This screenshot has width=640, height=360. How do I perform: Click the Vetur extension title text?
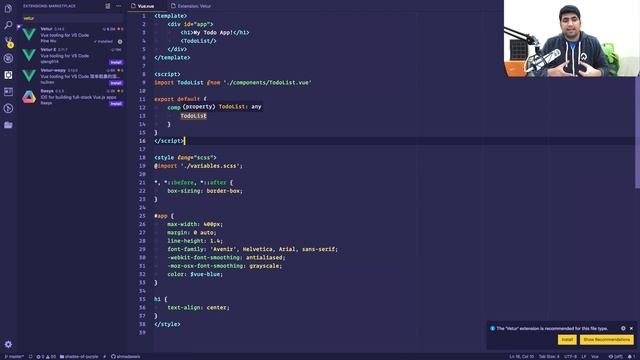(47, 29)
